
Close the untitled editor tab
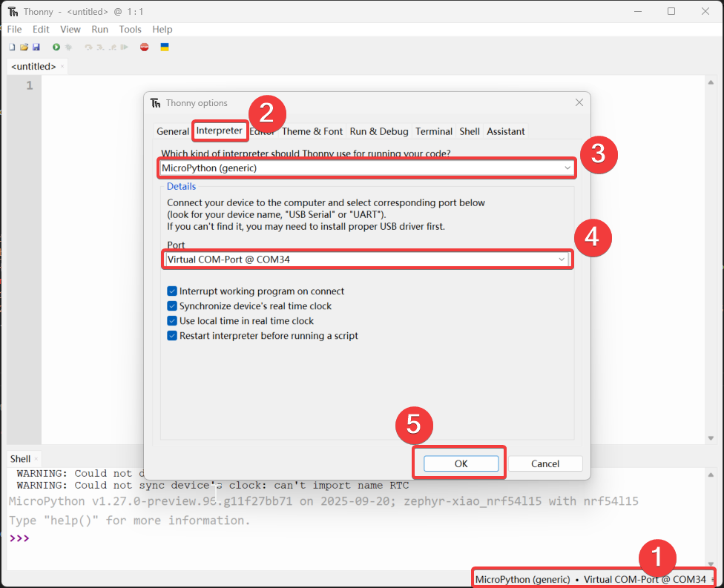[x=62, y=67]
